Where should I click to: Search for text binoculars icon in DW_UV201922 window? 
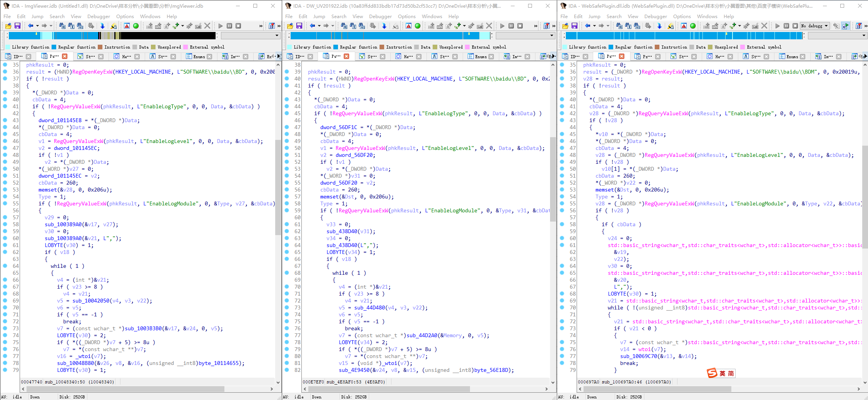[x=353, y=26]
